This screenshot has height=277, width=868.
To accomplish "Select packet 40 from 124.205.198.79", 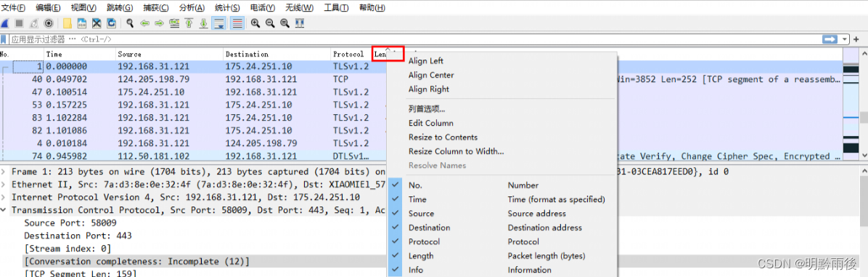I will pyautogui.click(x=194, y=79).
